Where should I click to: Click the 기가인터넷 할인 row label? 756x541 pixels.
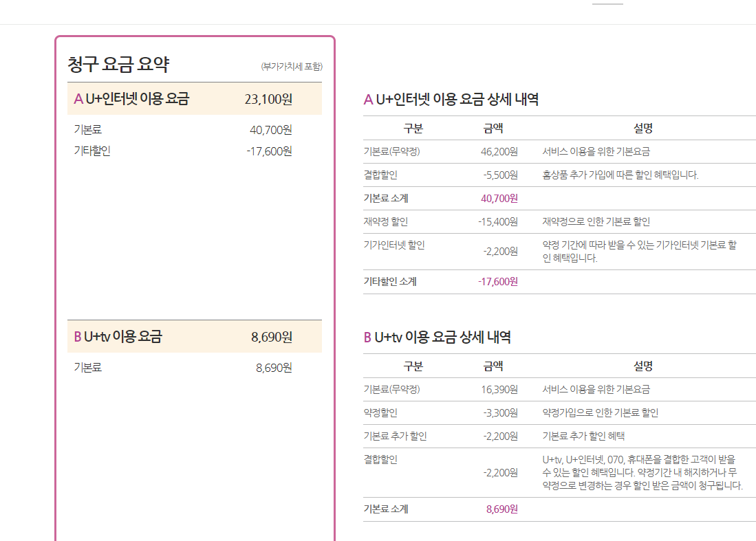(394, 245)
